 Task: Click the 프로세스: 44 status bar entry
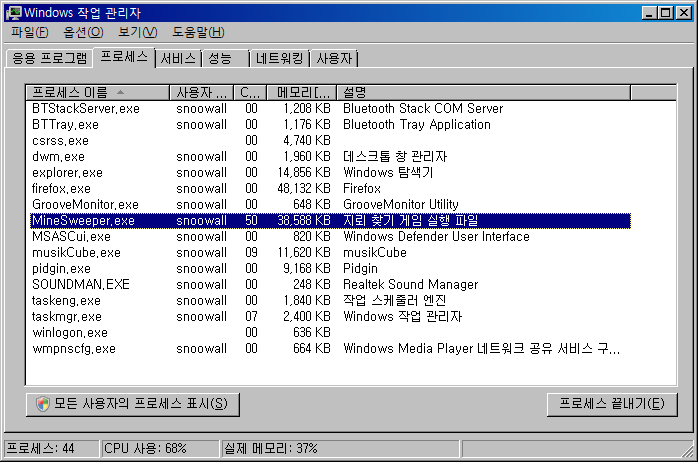point(51,448)
